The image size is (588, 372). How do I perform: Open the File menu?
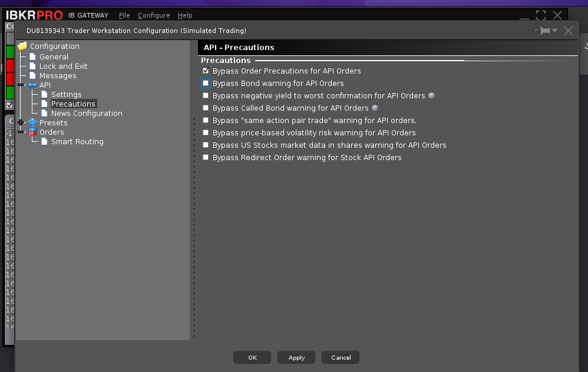click(124, 15)
